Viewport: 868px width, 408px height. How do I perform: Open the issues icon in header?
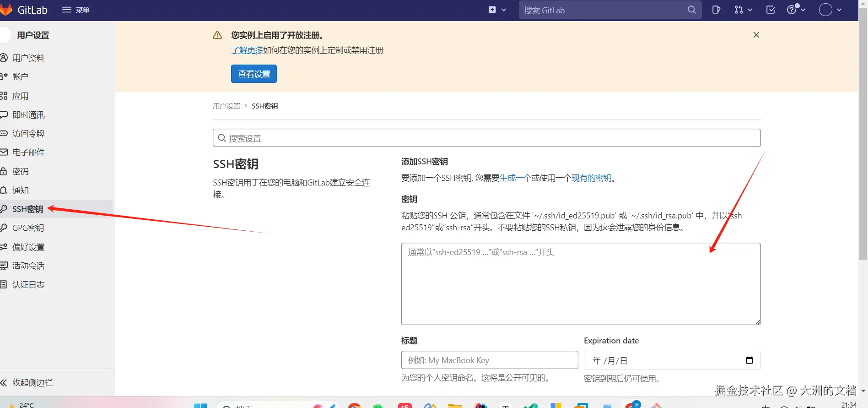click(x=716, y=10)
